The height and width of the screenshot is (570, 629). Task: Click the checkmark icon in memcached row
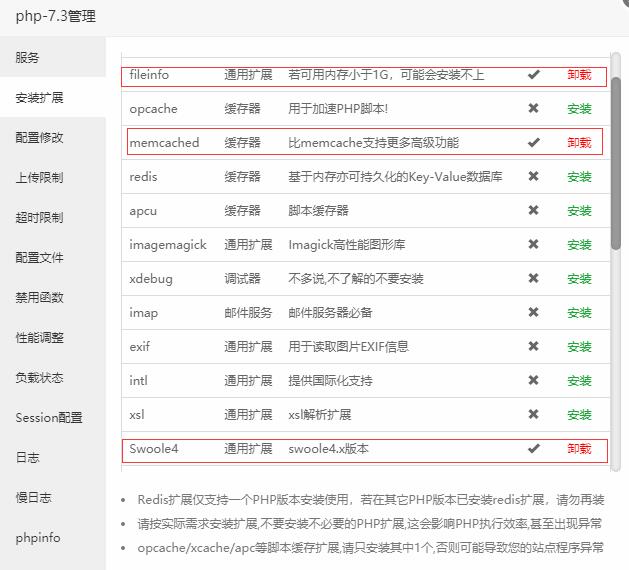[x=534, y=143]
